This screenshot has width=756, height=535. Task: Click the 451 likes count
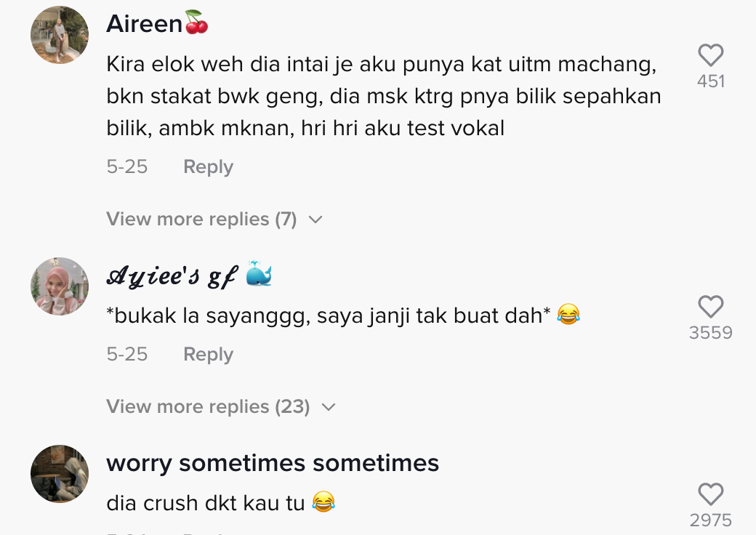[711, 81]
